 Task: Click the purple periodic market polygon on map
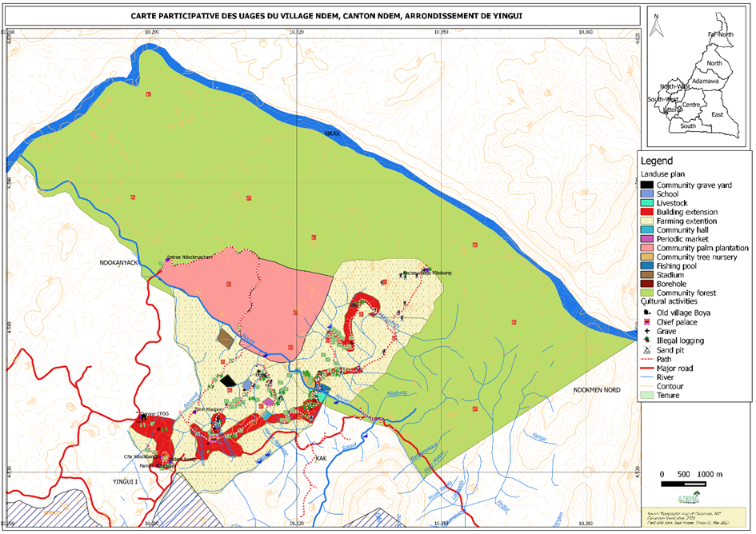point(268,401)
